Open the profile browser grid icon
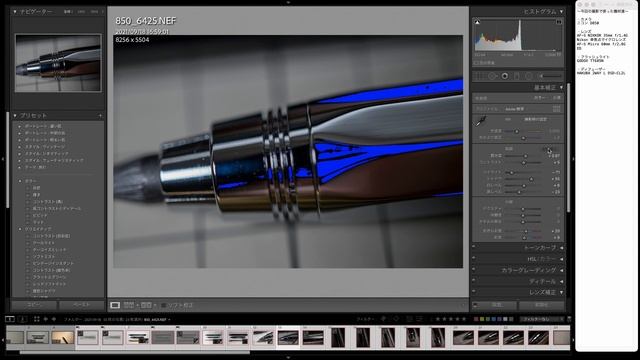The height and width of the screenshot is (360, 640). 556,109
